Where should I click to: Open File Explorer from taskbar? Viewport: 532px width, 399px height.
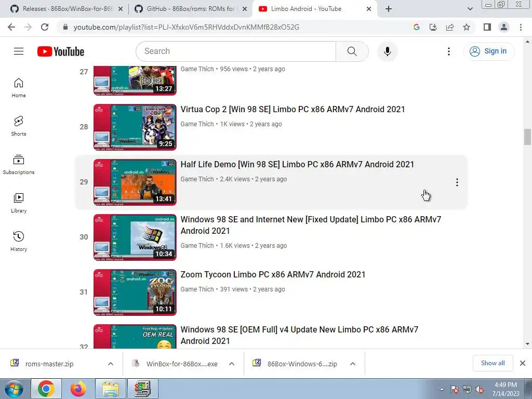[111, 389]
